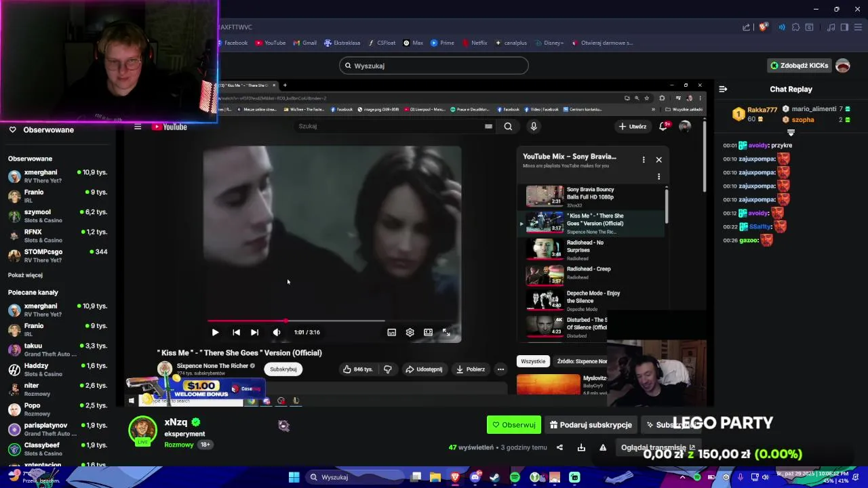Image resolution: width=868 pixels, height=488 pixels.
Task: Follow xNzq with the Obserwuj button
Action: click(514, 425)
